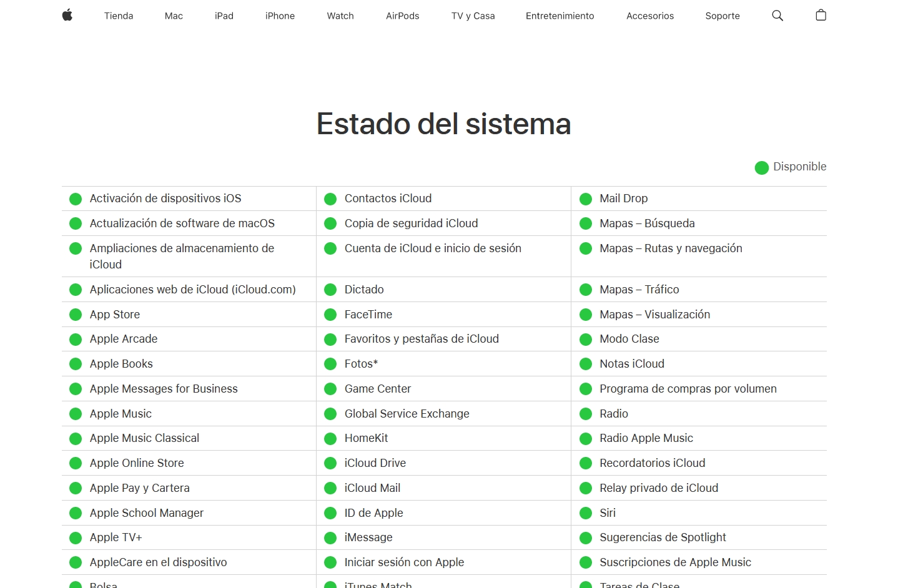Click the green status dot beside Apple TV+
This screenshot has width=898, height=588.
coord(76,538)
